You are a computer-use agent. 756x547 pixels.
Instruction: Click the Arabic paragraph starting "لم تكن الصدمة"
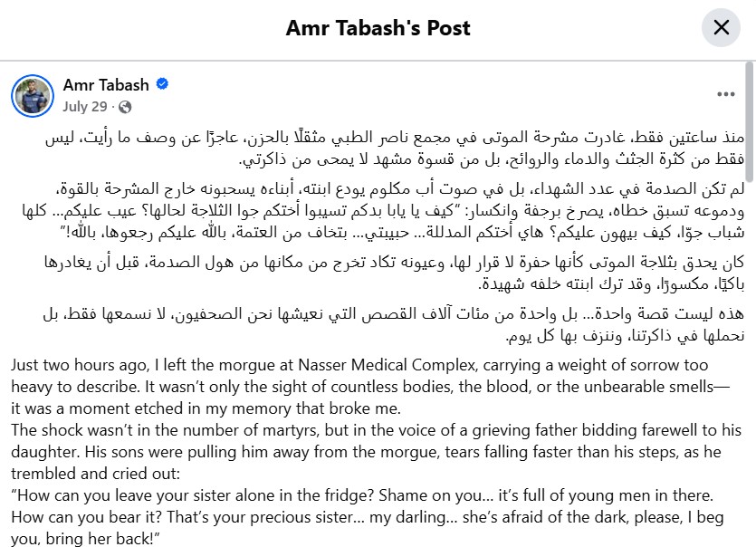tap(383, 210)
